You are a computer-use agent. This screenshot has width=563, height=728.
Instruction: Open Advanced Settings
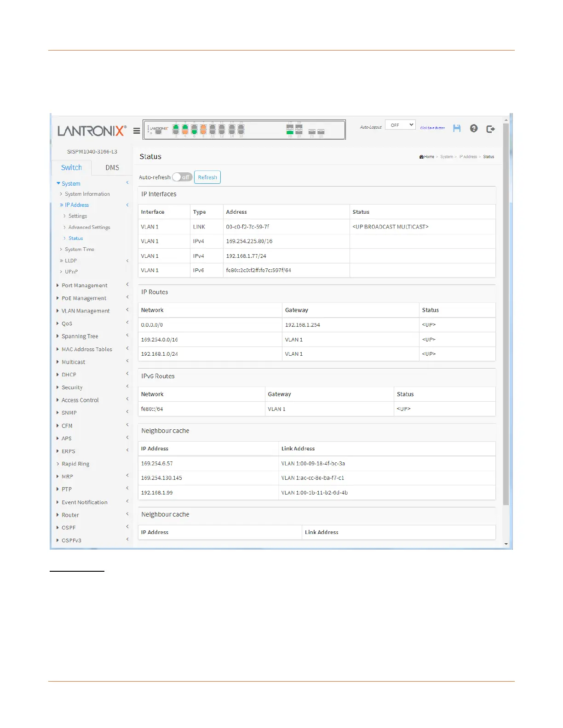[x=89, y=227]
